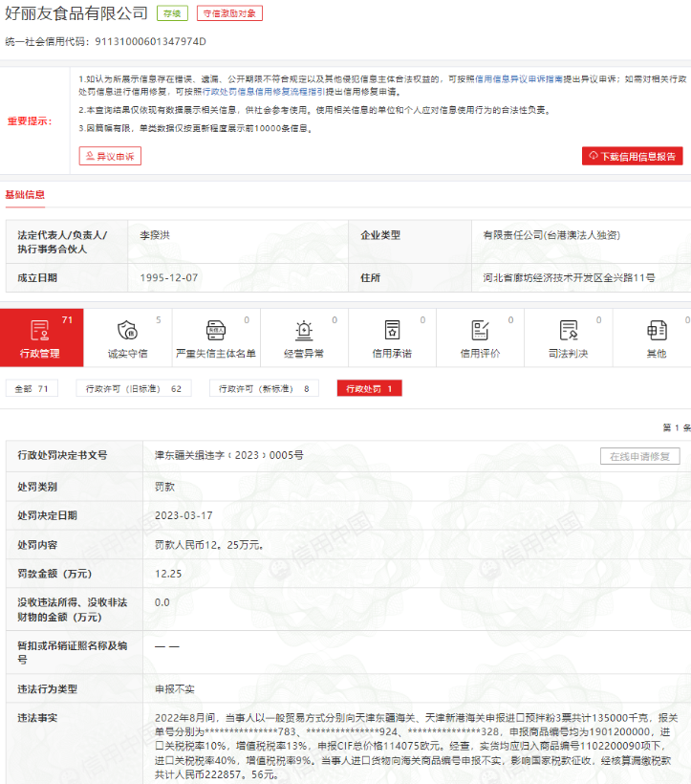691x784 pixels.
Task: Select the 行政处罚 1 filter
Action: tap(369, 389)
